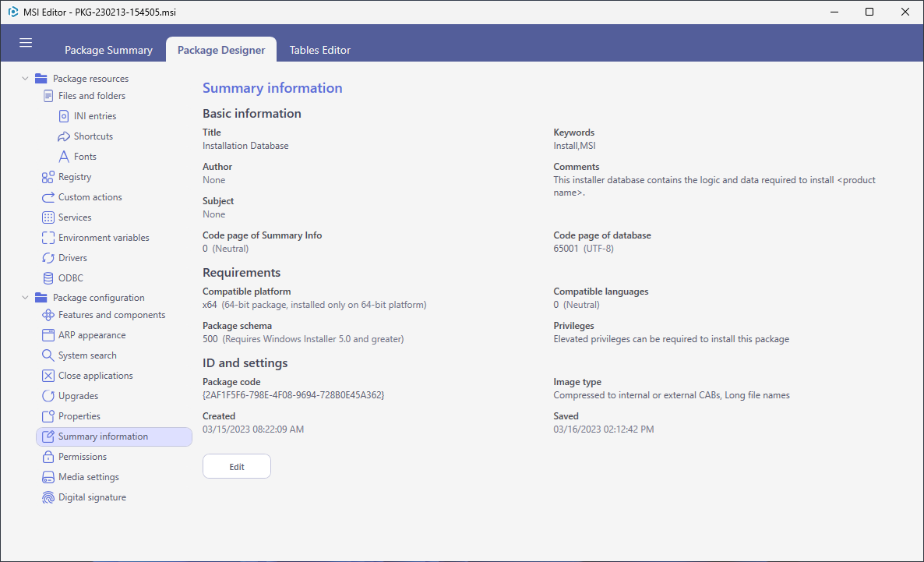Viewport: 924px width, 562px height.
Task: Go to Shortcuts section
Action: click(93, 136)
